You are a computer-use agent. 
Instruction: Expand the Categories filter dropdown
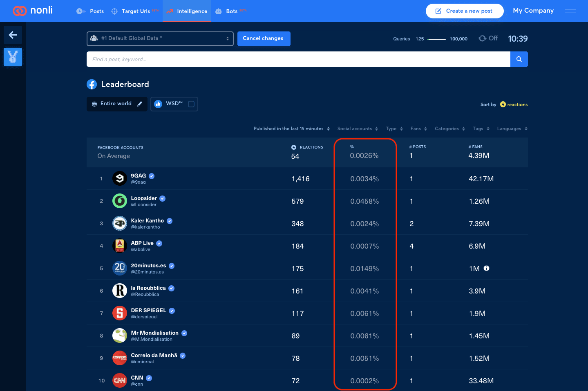point(450,129)
